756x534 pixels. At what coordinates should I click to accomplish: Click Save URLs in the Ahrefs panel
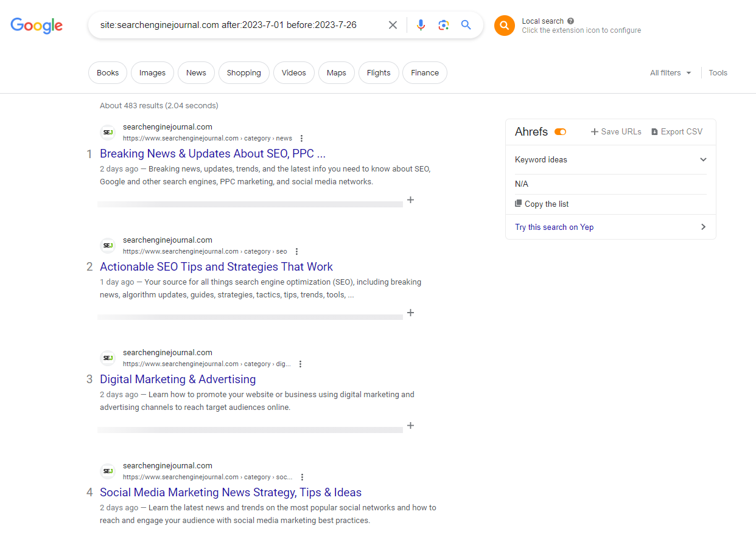pyautogui.click(x=616, y=131)
